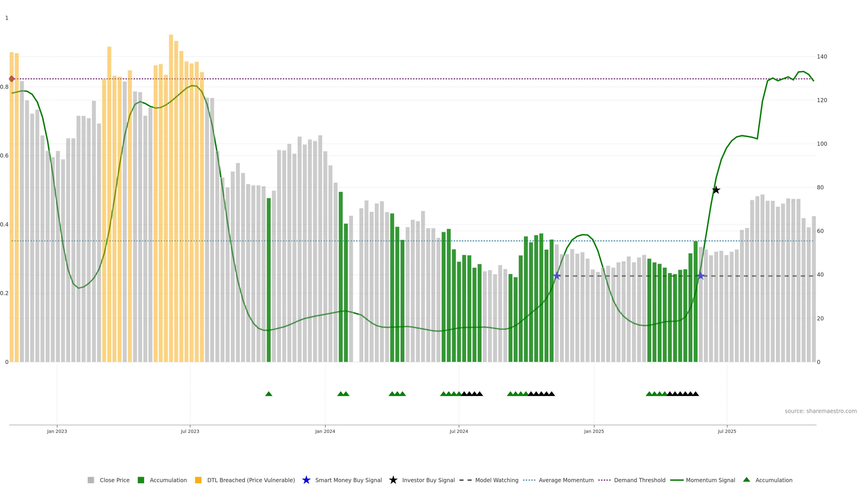
Task: Click the red diamond marker on Demand Threshold line
Action: click(12, 79)
